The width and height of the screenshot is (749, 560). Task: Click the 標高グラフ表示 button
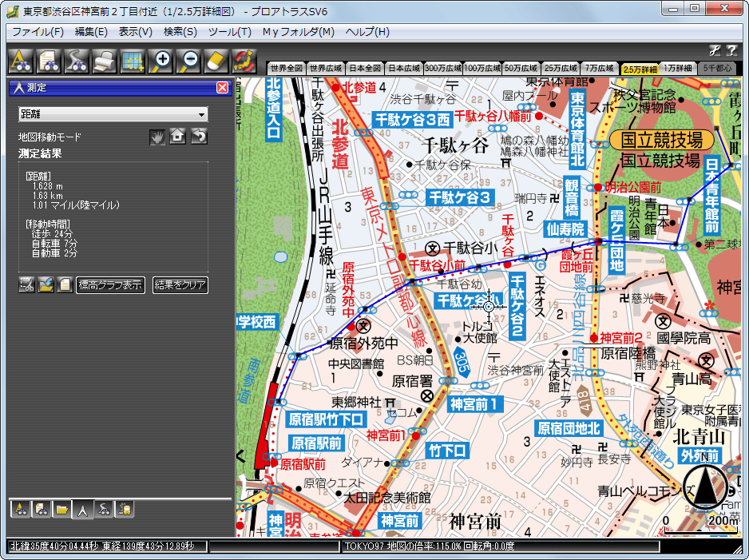(x=110, y=284)
